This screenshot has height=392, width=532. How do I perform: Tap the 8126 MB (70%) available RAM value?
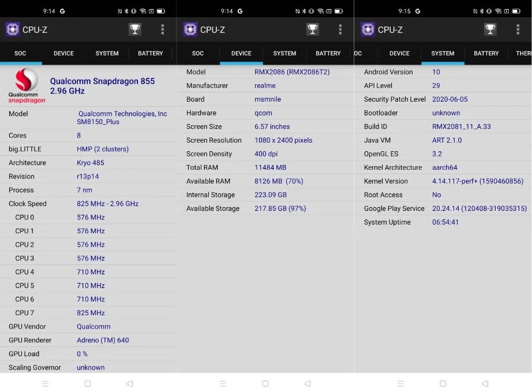[279, 181]
